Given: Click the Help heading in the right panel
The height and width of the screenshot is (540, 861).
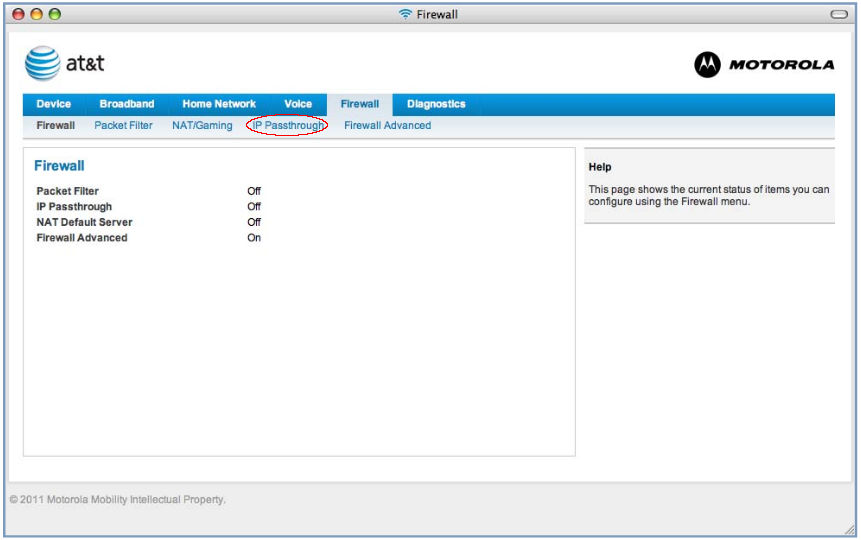Looking at the screenshot, I should pos(600,167).
